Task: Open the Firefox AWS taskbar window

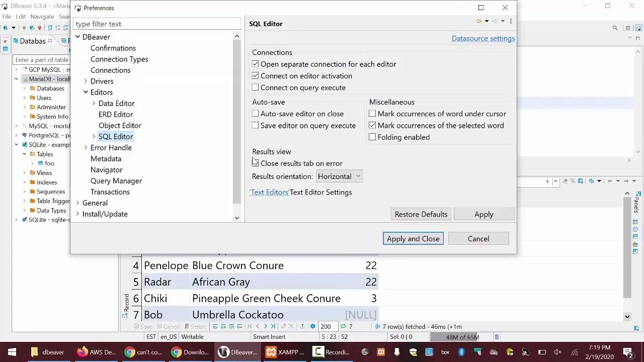Action: tap(97, 352)
